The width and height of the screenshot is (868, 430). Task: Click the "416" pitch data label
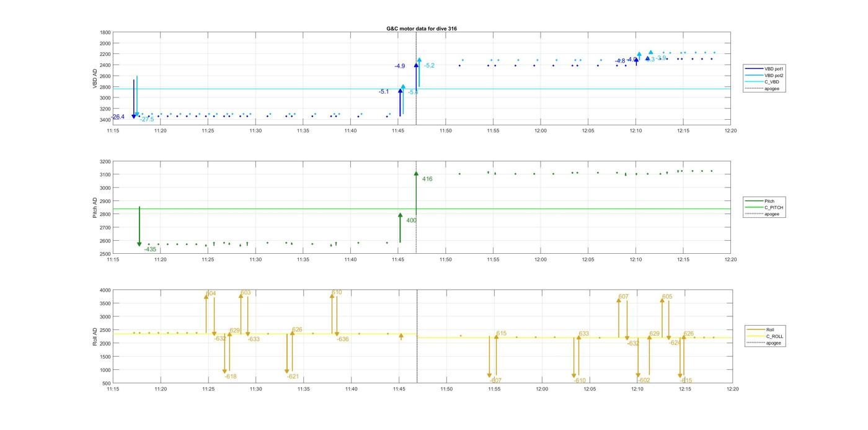click(x=427, y=179)
